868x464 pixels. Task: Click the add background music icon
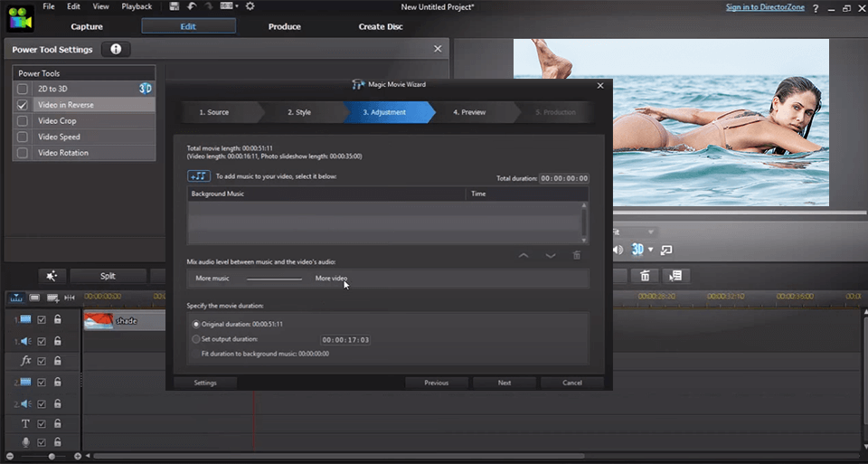pyautogui.click(x=199, y=175)
